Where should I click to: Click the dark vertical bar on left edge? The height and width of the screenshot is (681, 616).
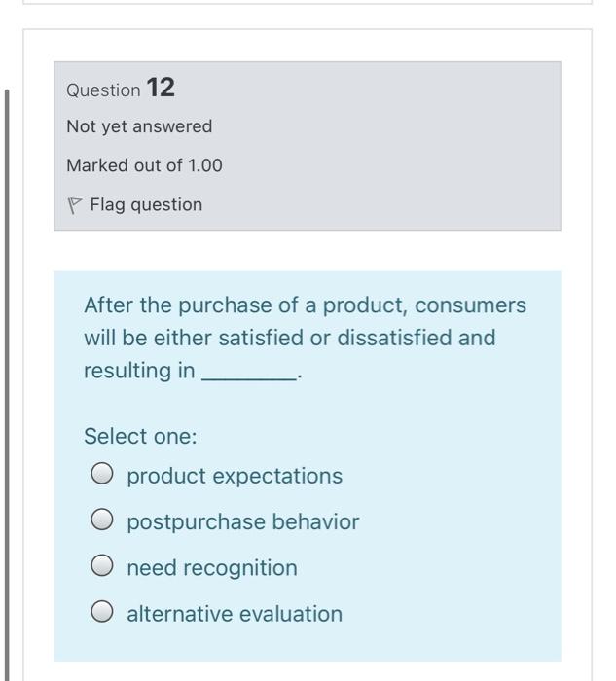point(8,389)
